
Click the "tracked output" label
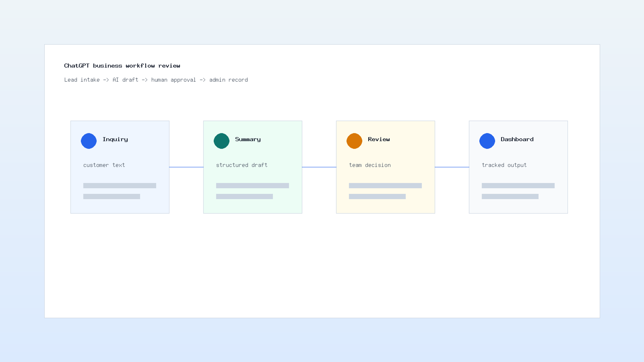[x=504, y=165]
